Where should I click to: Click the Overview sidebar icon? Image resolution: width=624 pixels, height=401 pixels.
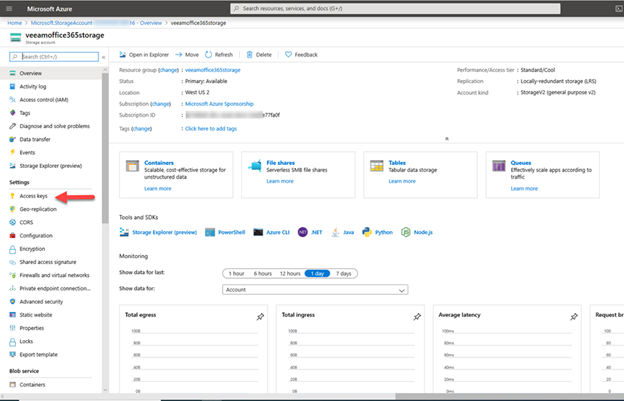pyautogui.click(x=12, y=73)
